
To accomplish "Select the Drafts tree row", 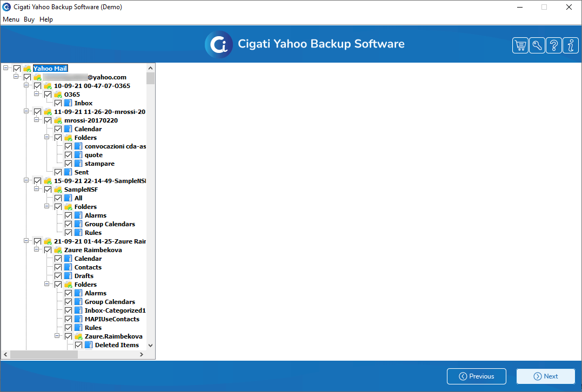I will coord(84,276).
